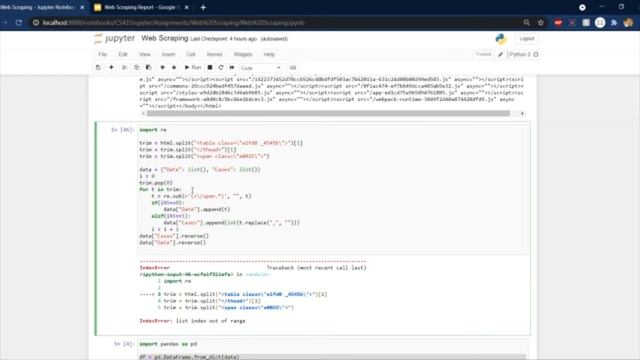Screen dimensions: 640x360
Task: Click the zoom magnifier icon in address bar
Action: click(527, 23)
